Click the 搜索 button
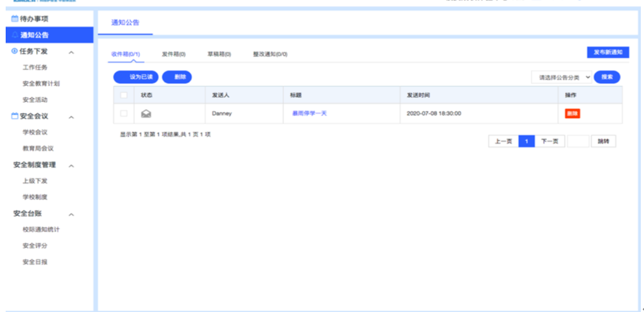 (607, 77)
